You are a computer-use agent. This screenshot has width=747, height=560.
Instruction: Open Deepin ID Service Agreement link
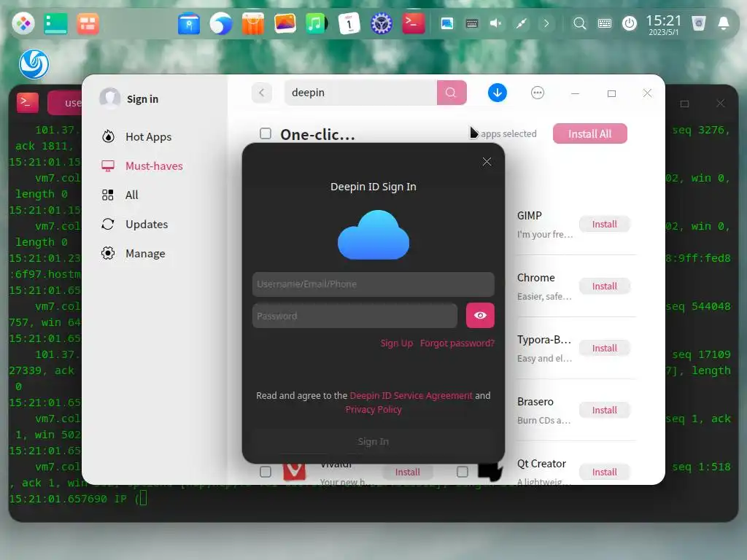point(411,395)
